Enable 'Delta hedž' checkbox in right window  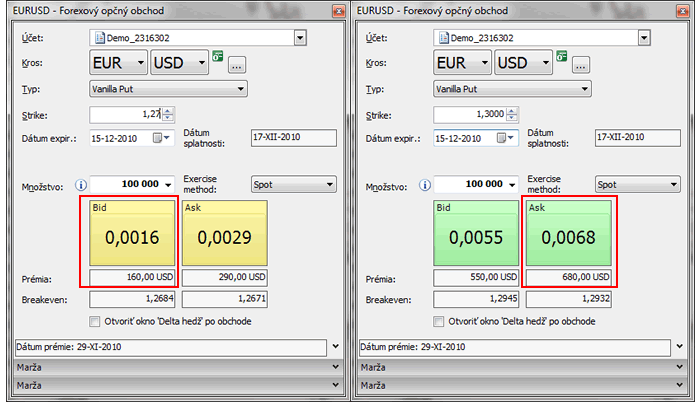439,322
